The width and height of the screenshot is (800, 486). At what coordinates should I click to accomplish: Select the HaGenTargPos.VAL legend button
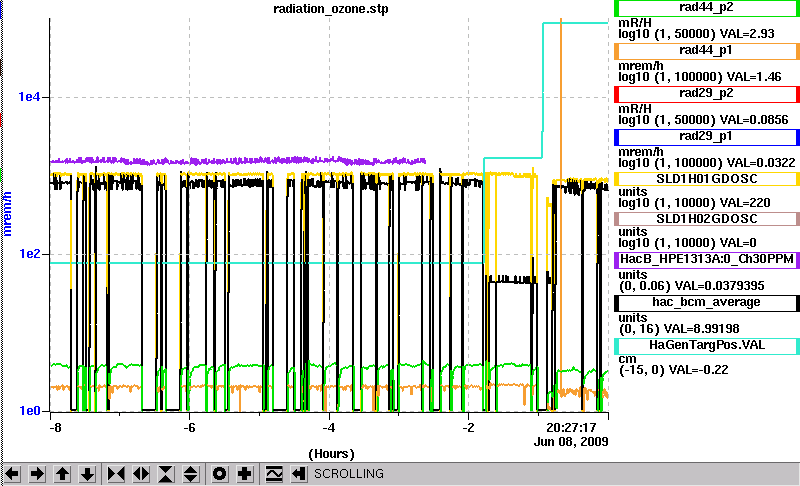click(706, 346)
